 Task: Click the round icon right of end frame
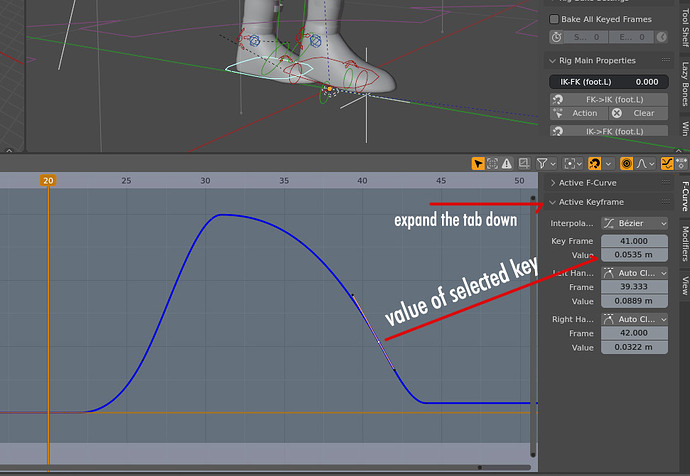tap(661, 37)
